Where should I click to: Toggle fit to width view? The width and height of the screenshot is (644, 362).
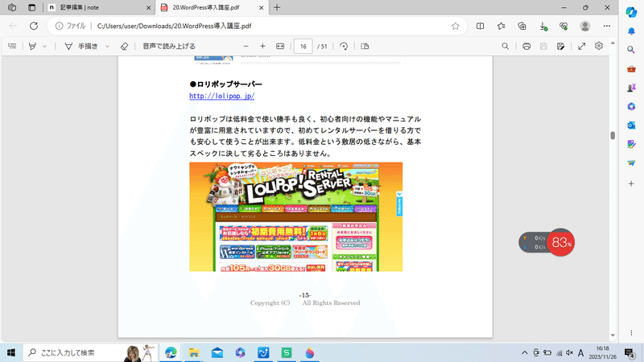pyautogui.click(x=280, y=47)
